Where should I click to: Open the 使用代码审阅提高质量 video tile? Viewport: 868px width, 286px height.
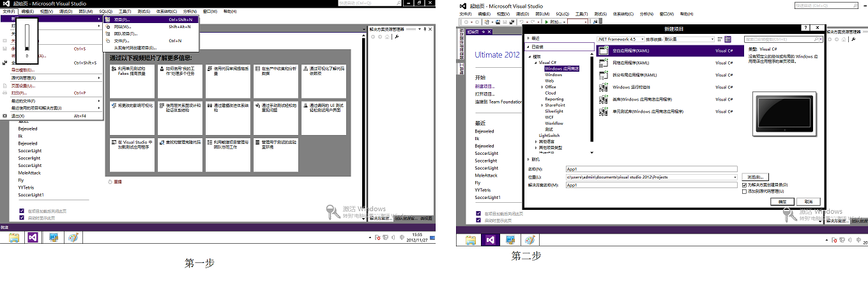tap(228, 80)
